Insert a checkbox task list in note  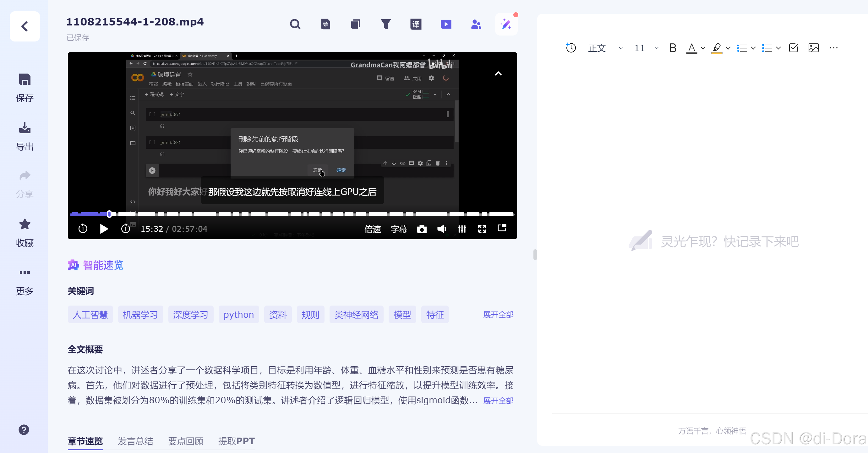click(x=794, y=48)
